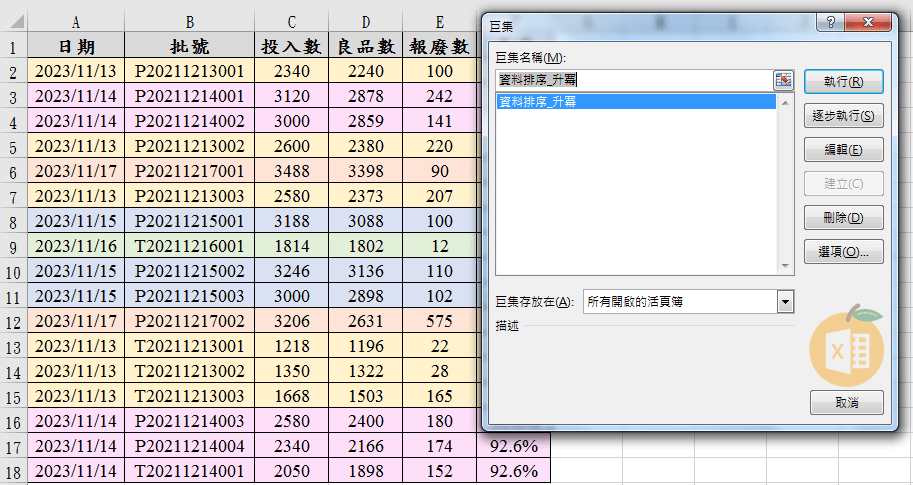Click the 刪除 button
913x485 pixels.
(x=843, y=218)
